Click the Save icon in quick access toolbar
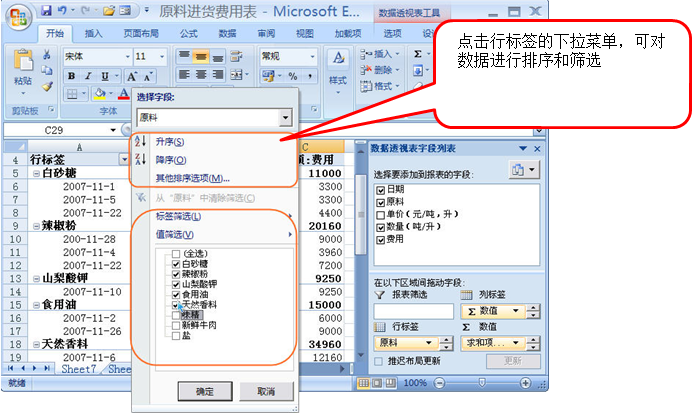Screen dimensions: 694x413 [x=47, y=11]
